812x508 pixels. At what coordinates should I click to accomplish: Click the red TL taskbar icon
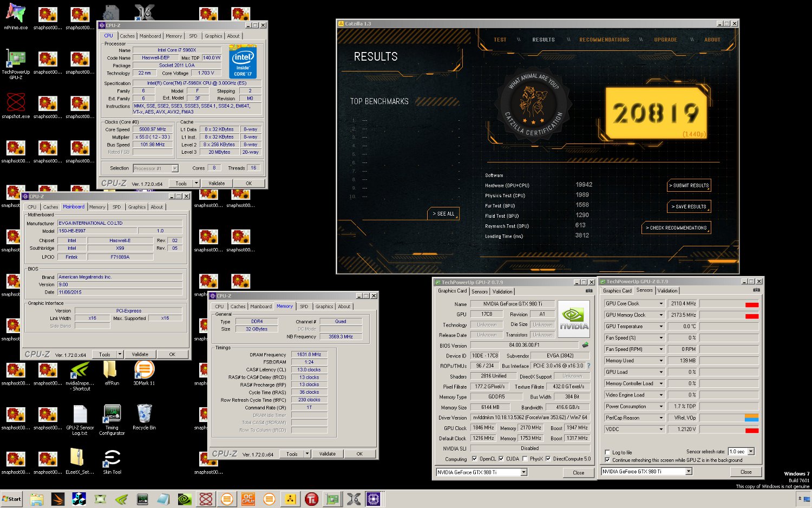(311, 499)
